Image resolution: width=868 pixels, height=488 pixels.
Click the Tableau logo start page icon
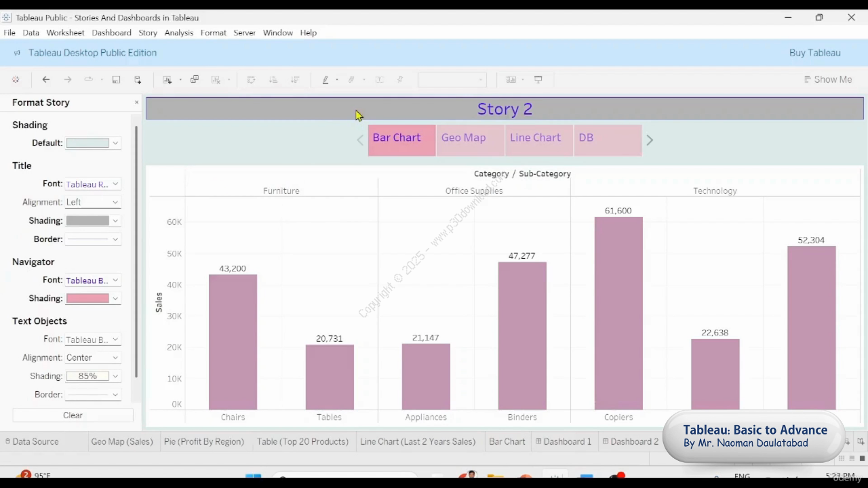tap(16, 79)
